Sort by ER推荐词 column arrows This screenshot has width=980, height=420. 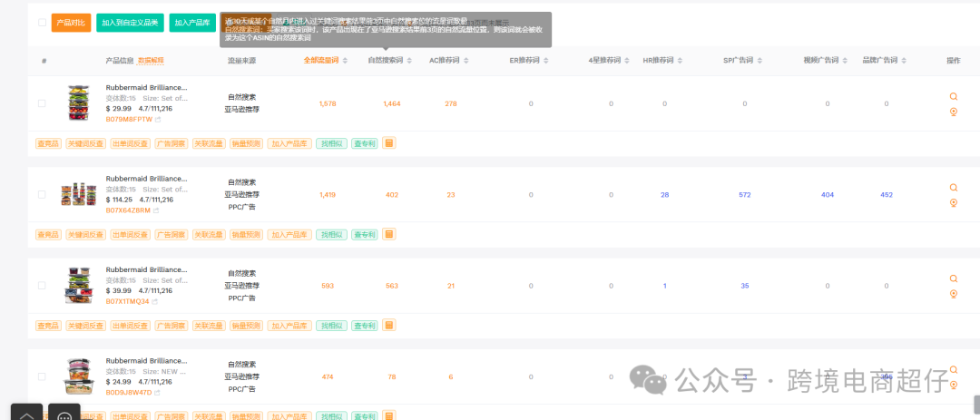click(545, 61)
